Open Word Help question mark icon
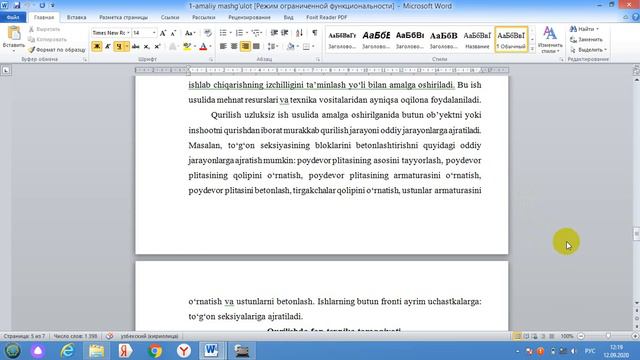640x360 pixels. click(x=636, y=17)
